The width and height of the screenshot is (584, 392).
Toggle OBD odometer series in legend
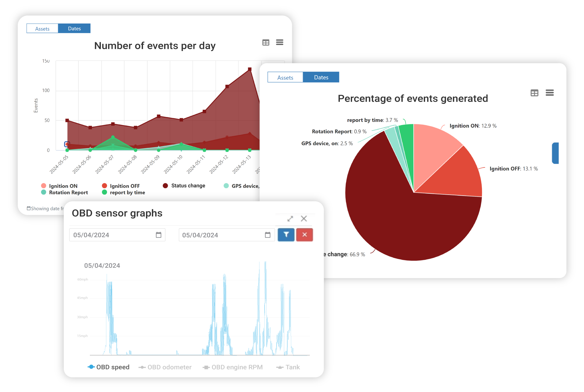[165, 367]
